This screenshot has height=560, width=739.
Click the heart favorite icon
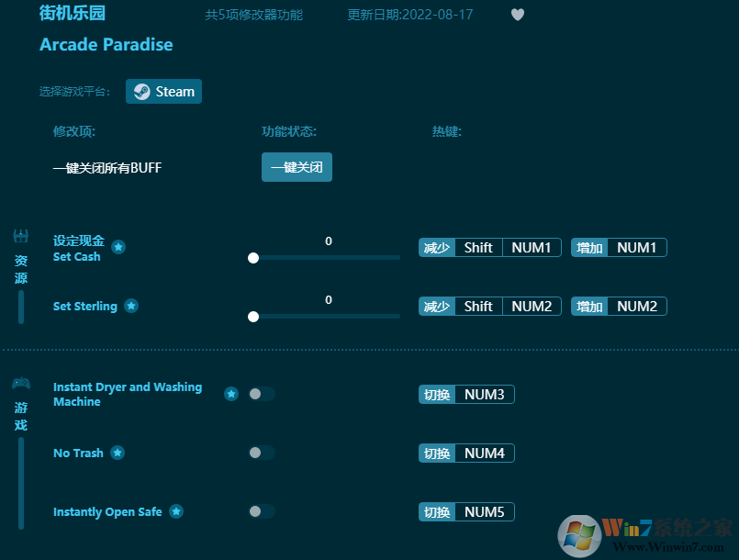[518, 15]
